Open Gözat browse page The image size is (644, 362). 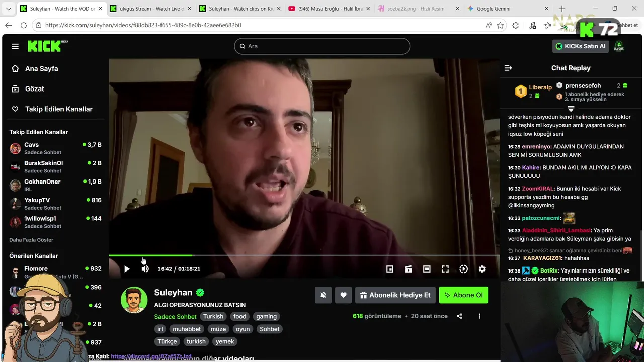point(35,89)
